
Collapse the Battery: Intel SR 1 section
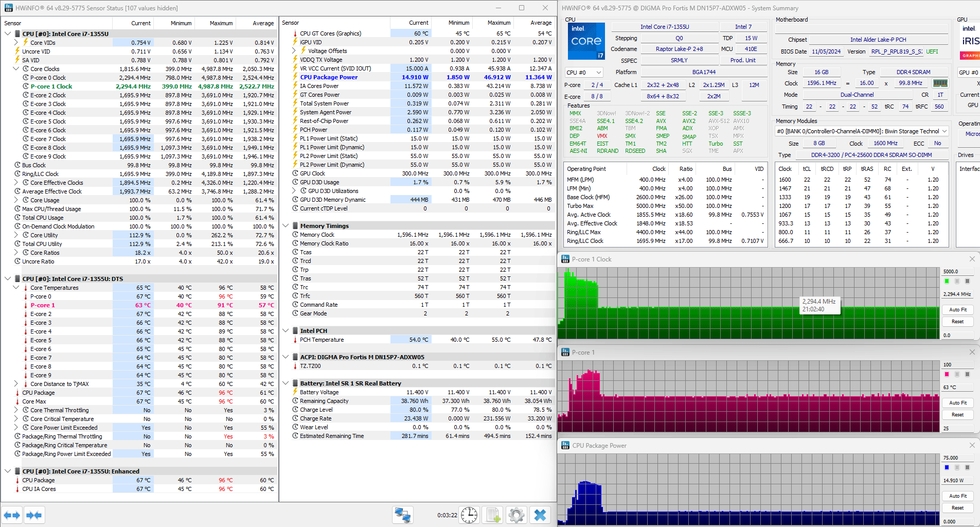(x=286, y=383)
